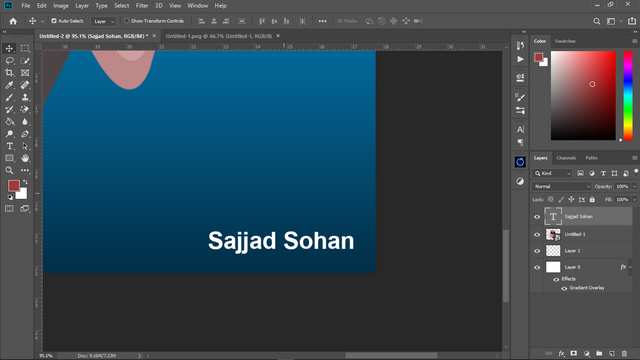
Task: Open the Kind filter dropdown
Action: (553, 173)
